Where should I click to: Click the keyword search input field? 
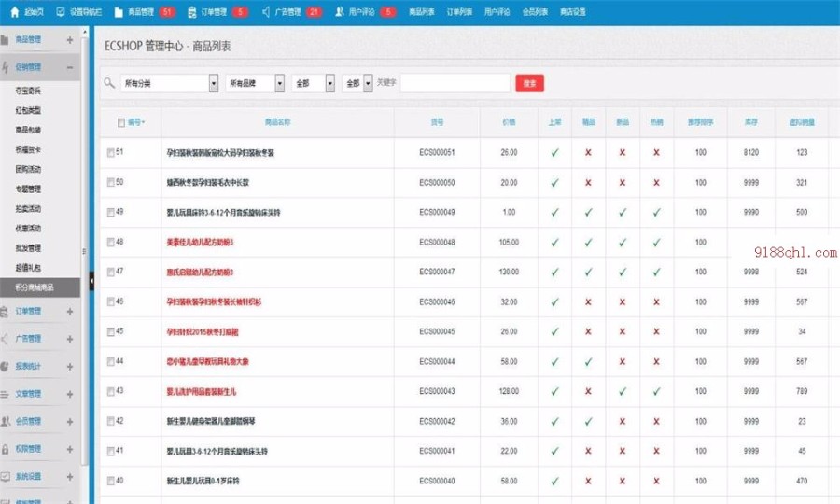coord(455,83)
